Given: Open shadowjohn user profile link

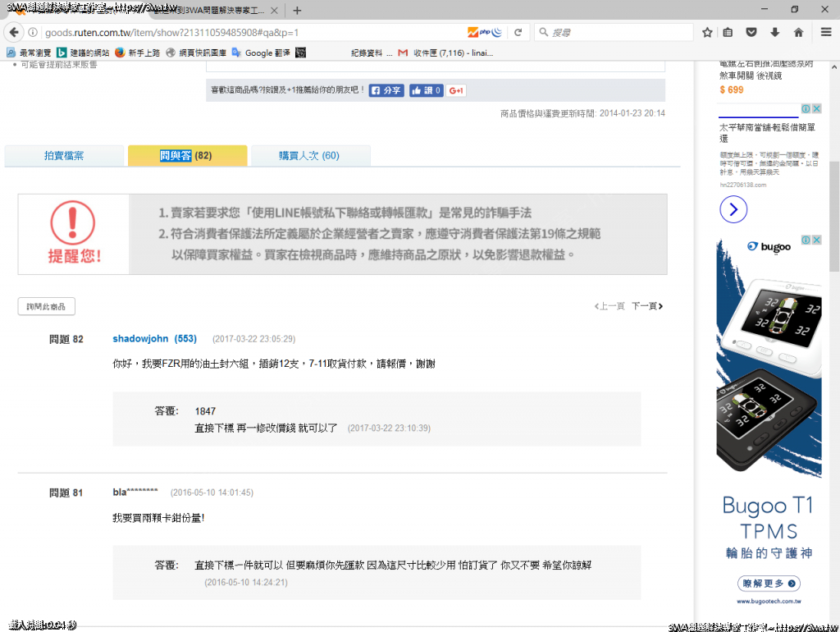Looking at the screenshot, I should 140,339.
